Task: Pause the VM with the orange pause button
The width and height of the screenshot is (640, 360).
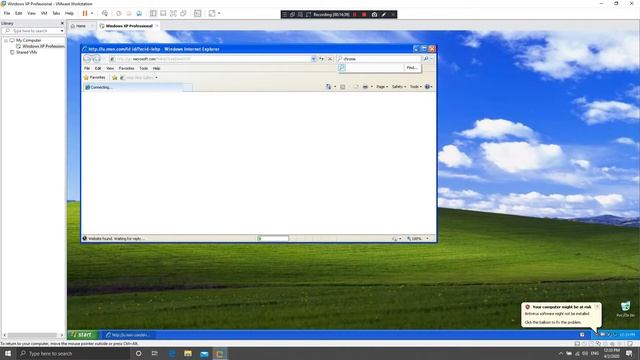Action: click(x=85, y=13)
